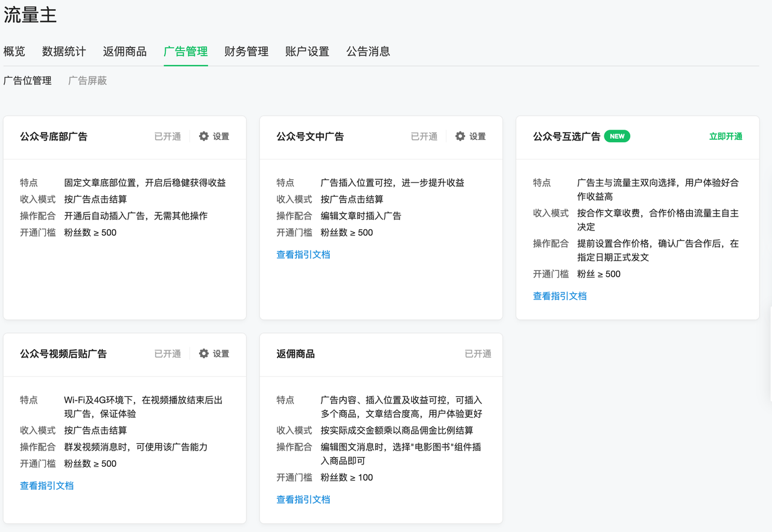Click the gear icon on 公众号视频后贴广告 card
The width and height of the screenshot is (772, 532).
pyautogui.click(x=204, y=353)
